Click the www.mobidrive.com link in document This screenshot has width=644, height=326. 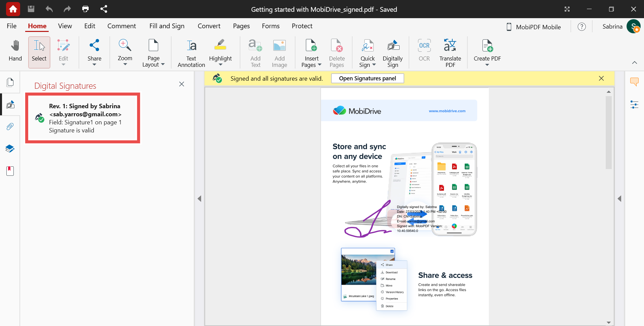(447, 111)
